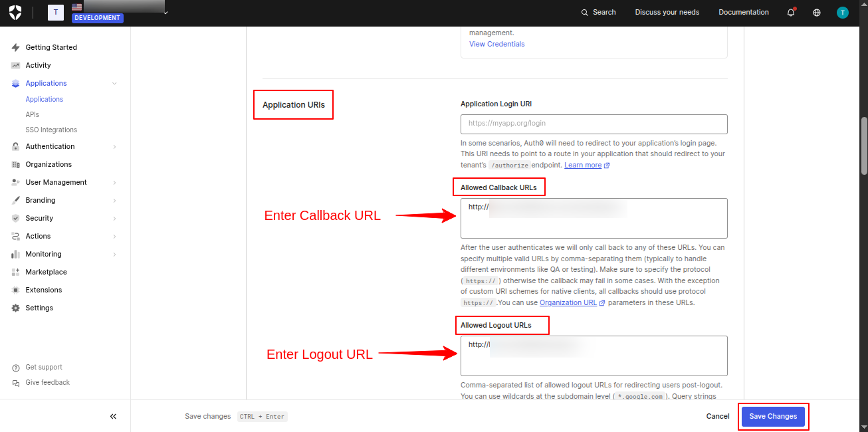868x432 pixels.
Task: Click Settings gear icon
Action: (x=16, y=308)
